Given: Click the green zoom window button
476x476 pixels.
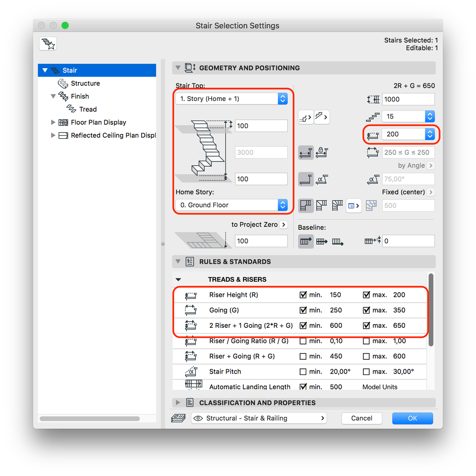Looking at the screenshot, I should click(65, 26).
